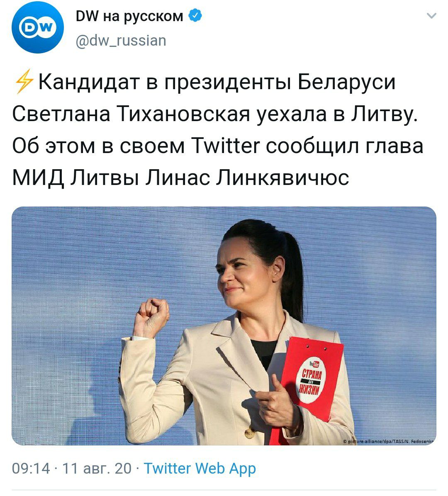The image size is (448, 496).
Task: Click the words МИД Литвы in tweet
Action: point(75,178)
